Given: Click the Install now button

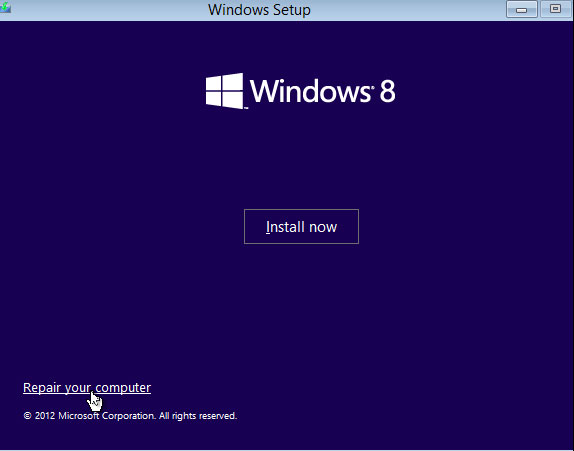Looking at the screenshot, I should coord(301,227).
